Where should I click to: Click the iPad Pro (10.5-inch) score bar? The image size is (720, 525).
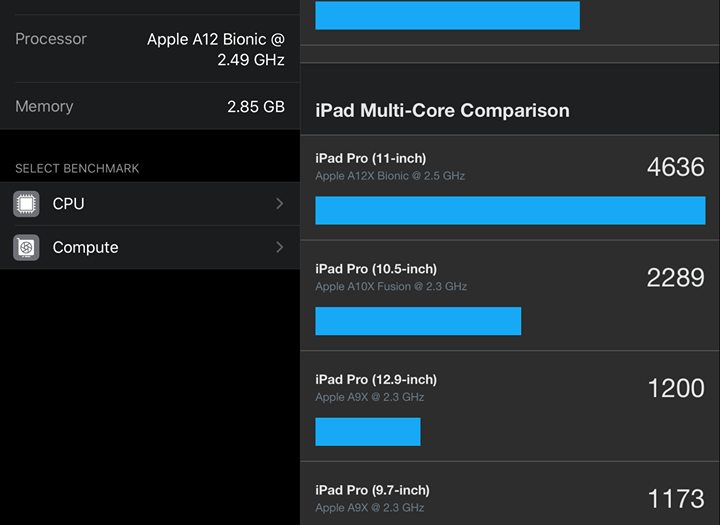(x=418, y=321)
